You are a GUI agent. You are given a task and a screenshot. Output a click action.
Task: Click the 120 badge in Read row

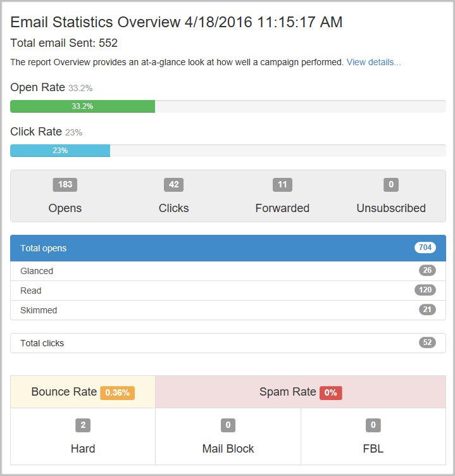coord(425,290)
